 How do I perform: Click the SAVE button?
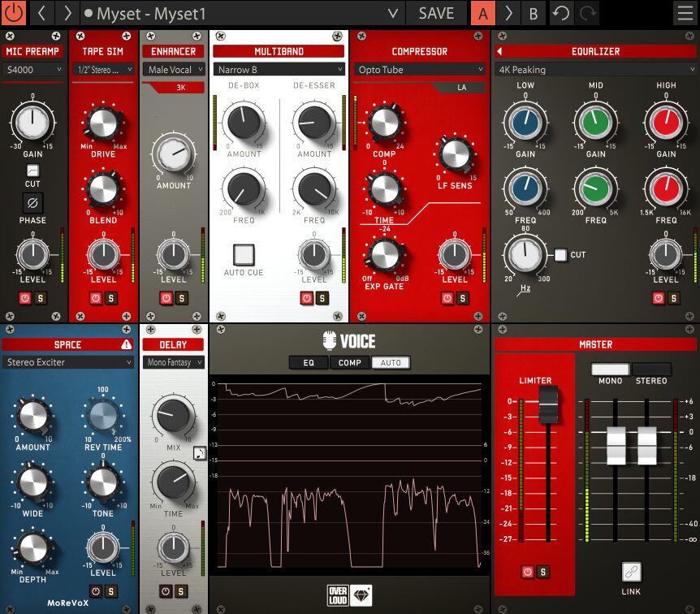(x=436, y=13)
